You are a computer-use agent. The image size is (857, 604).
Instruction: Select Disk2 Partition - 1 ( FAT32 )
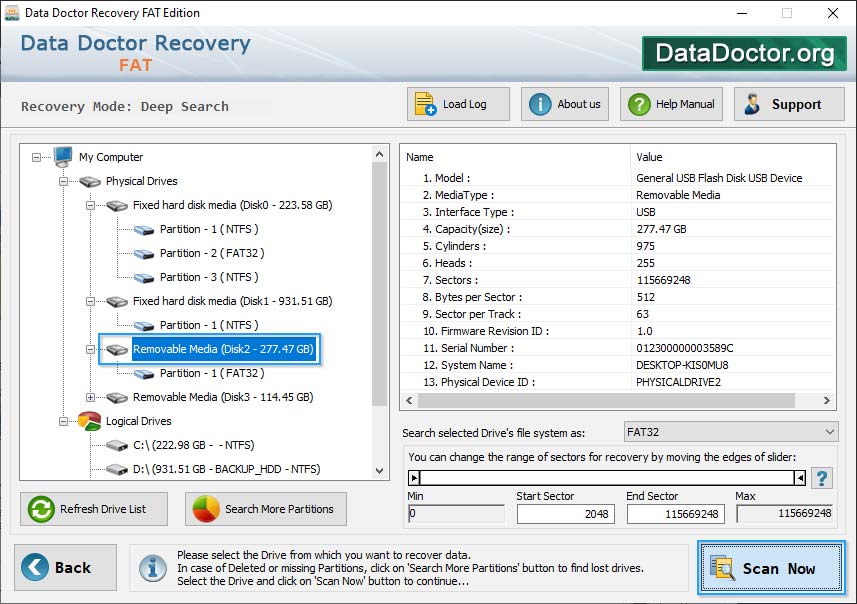click(212, 373)
